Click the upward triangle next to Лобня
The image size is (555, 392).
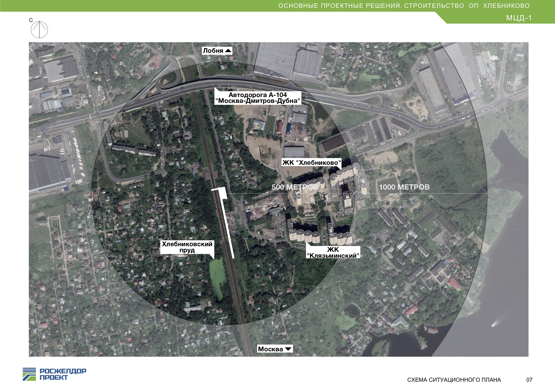click(228, 51)
